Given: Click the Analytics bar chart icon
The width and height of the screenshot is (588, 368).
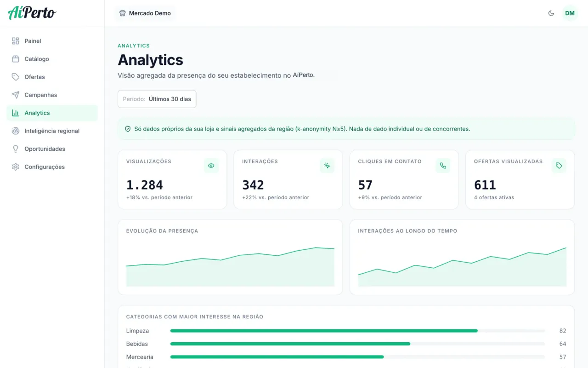Looking at the screenshot, I should (16, 113).
